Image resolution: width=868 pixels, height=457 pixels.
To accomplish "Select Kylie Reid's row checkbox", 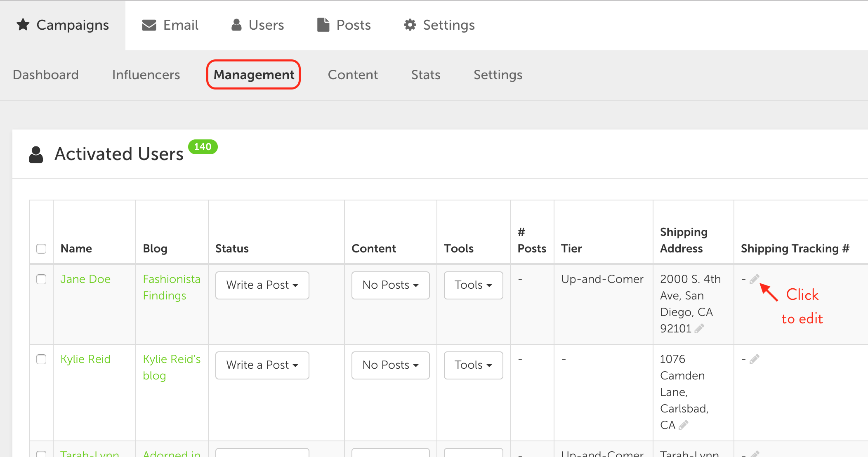I will (41, 359).
